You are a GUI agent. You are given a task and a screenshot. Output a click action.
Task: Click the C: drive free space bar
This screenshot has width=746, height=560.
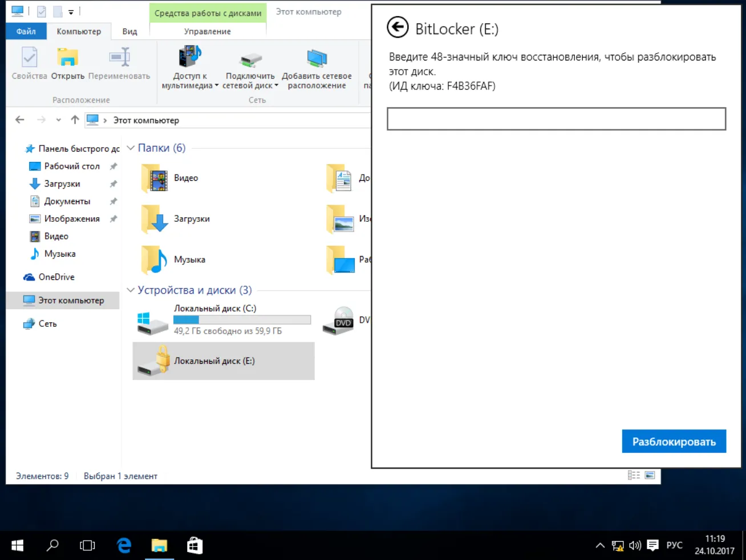tap(242, 320)
